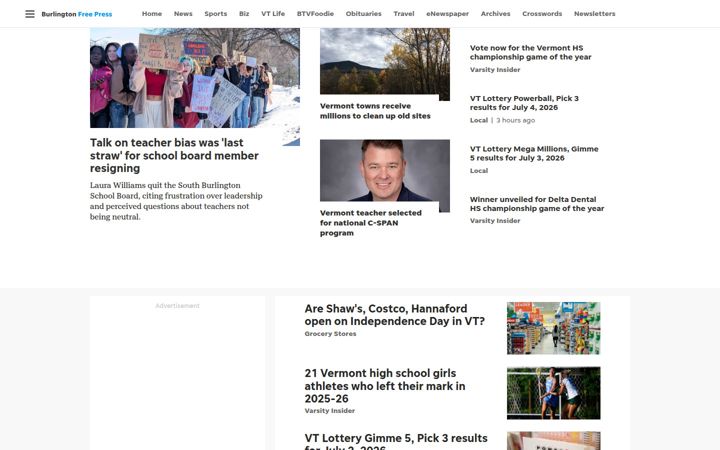The image size is (720, 450).
Task: Click Varsity Insider label under Vote now story
Action: point(495,70)
